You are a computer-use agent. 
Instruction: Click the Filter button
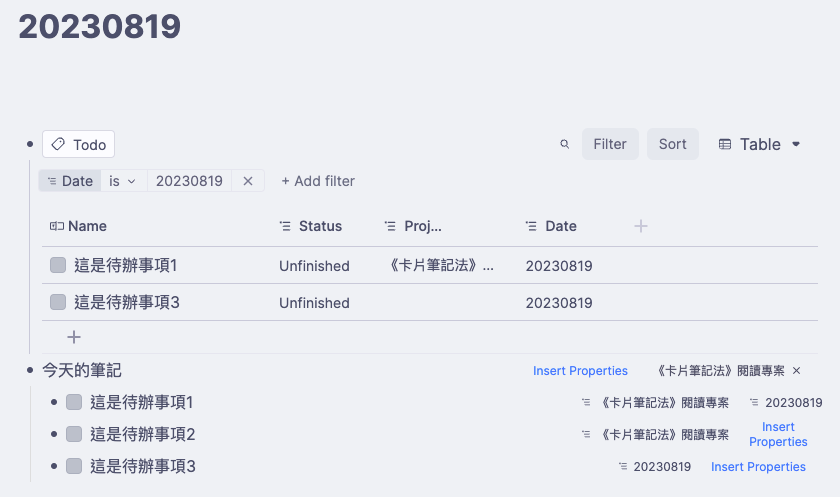point(610,144)
